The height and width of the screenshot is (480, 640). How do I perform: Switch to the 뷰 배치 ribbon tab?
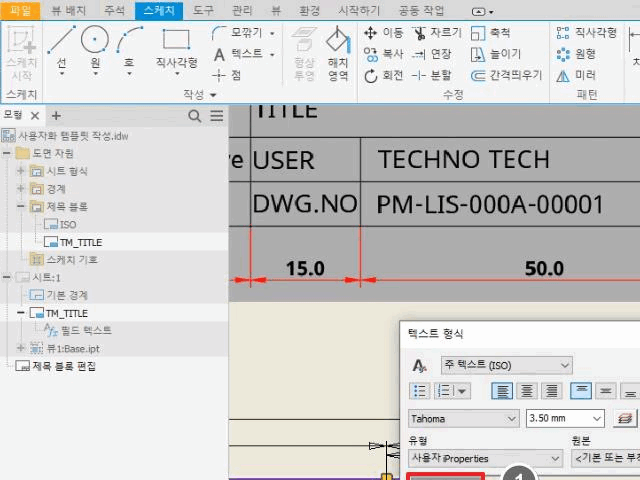[69, 10]
